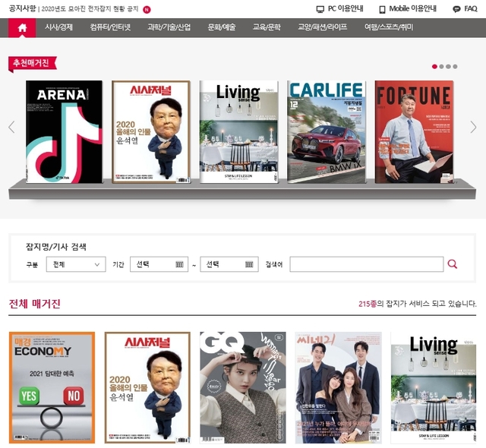Expand the 구분 전체 dropdown
The image size is (486, 448).
(76, 264)
